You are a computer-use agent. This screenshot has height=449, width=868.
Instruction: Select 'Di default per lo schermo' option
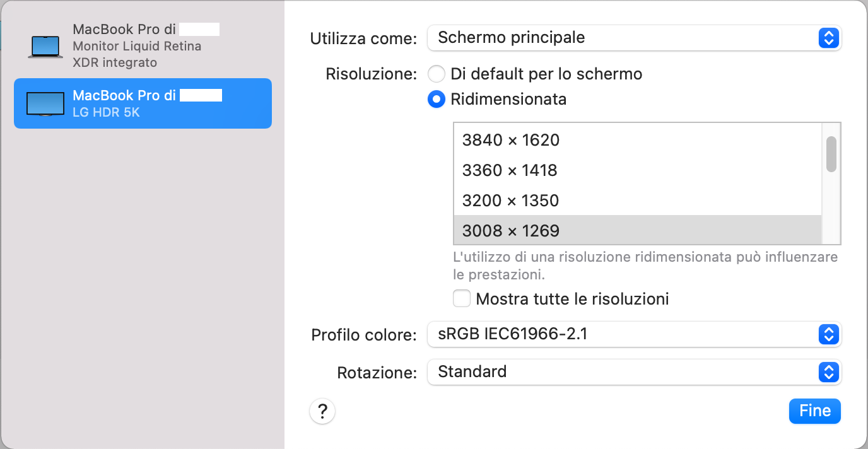pos(437,74)
